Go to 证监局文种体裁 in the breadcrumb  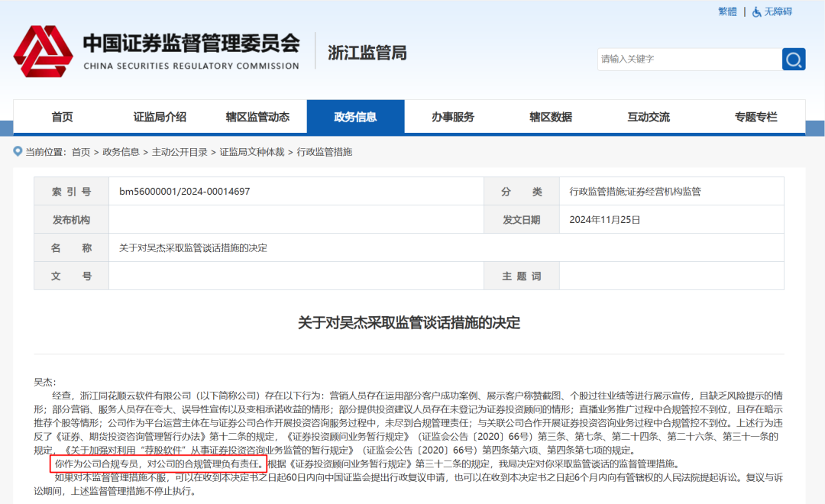point(252,152)
